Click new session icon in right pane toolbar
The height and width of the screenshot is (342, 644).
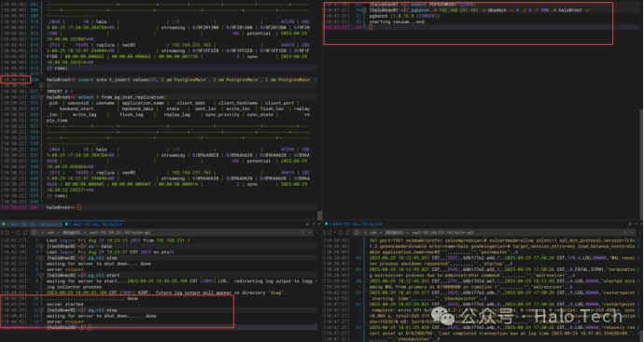click(x=329, y=233)
